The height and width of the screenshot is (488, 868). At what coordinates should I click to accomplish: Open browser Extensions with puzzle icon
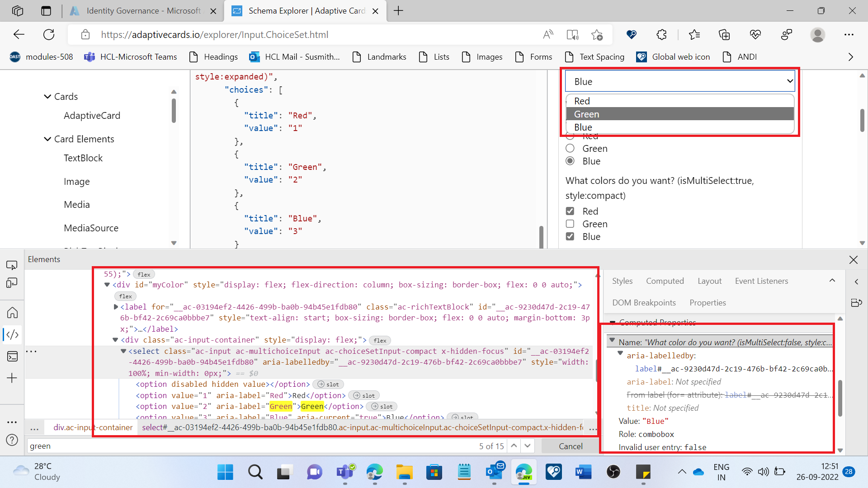[661, 34]
